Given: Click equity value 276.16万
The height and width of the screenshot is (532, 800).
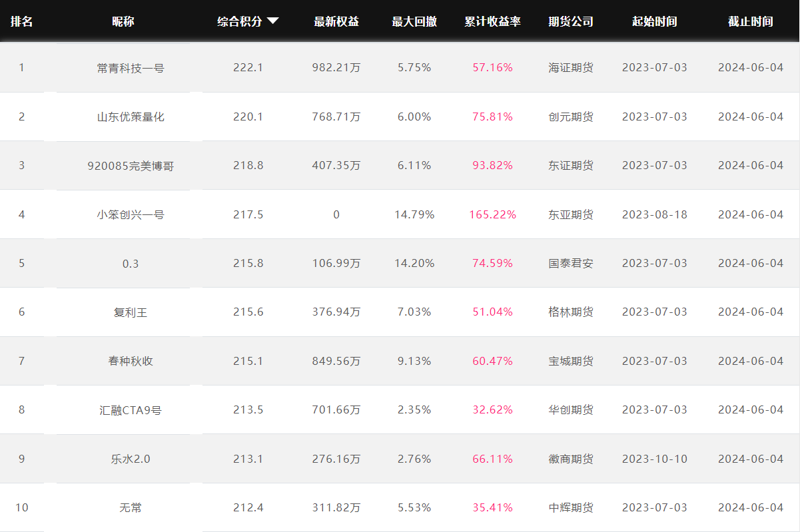Looking at the screenshot, I should coord(336,459).
